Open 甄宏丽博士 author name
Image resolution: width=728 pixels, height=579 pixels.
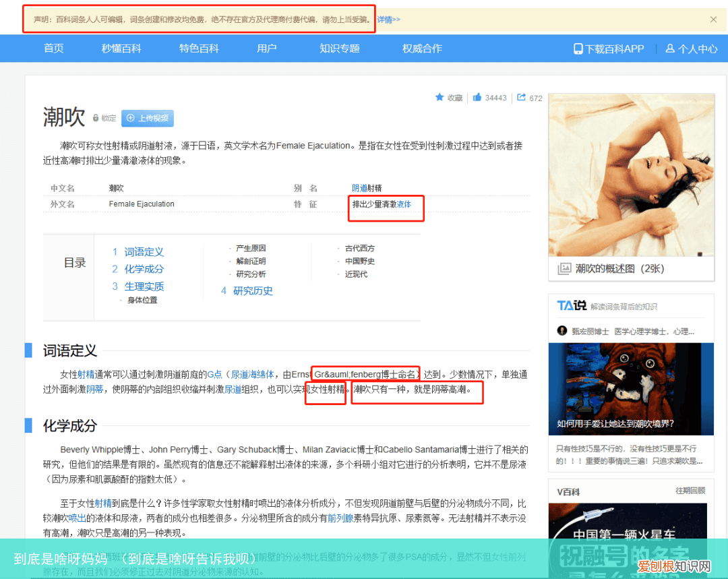click(590, 332)
